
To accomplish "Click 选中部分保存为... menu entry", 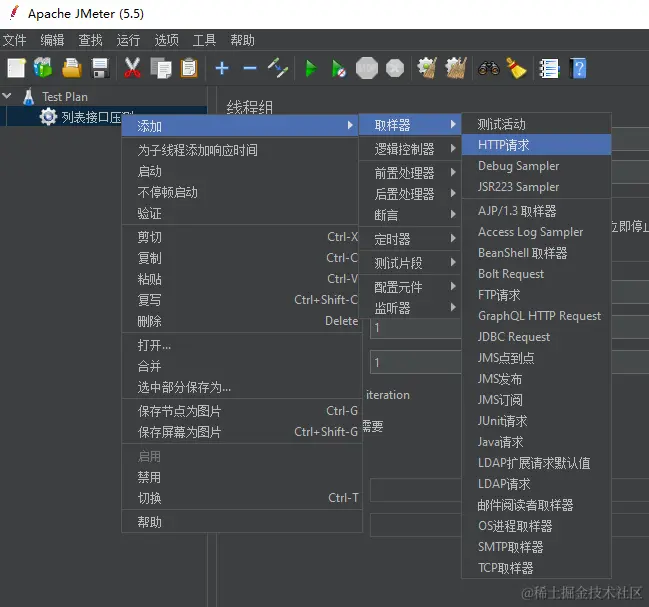I will pyautogui.click(x=242, y=387).
